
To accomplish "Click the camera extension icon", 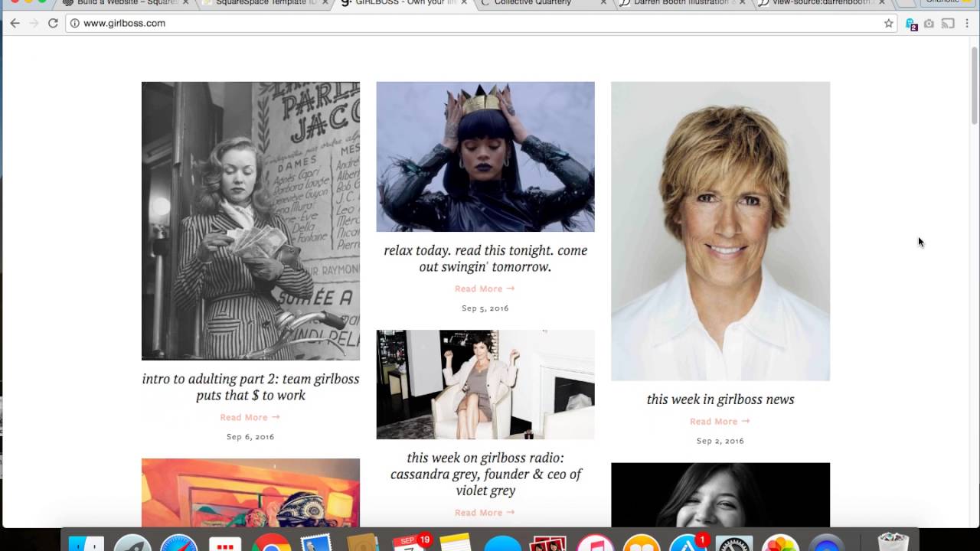I will pyautogui.click(x=929, y=23).
